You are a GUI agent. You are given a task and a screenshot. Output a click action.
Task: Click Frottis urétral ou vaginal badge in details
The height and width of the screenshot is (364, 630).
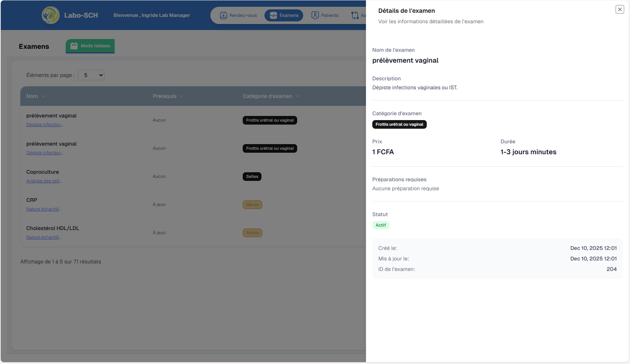point(399,124)
